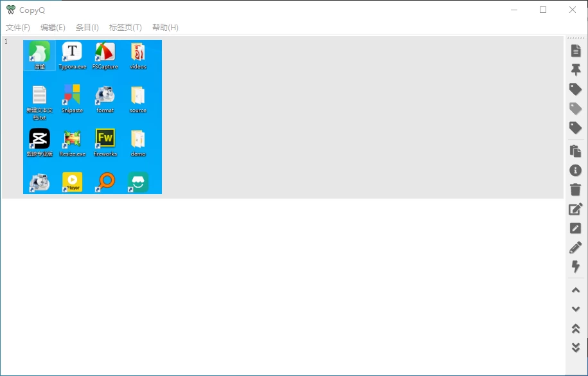
Task: Open the 帮助(H) menu
Action: click(x=165, y=28)
